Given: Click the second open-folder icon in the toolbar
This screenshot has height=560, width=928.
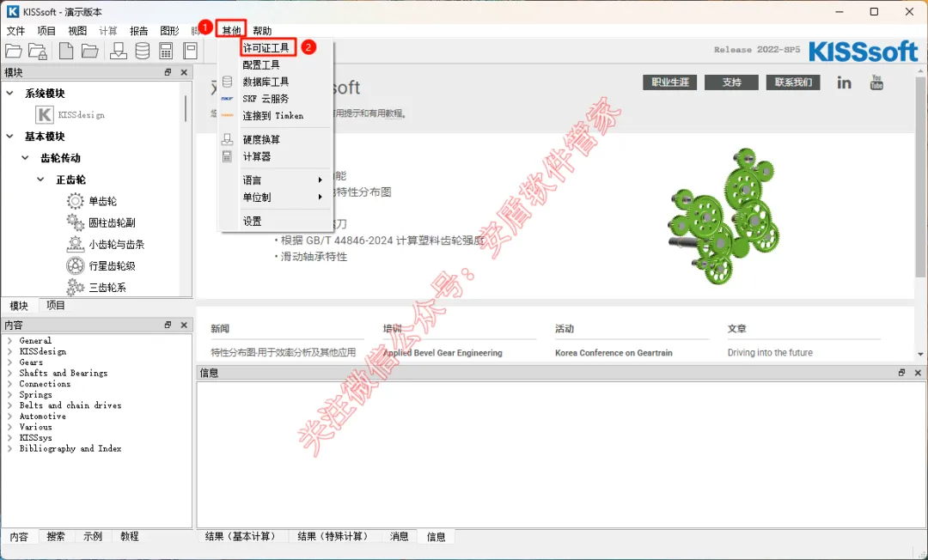Looking at the screenshot, I should [x=89, y=51].
